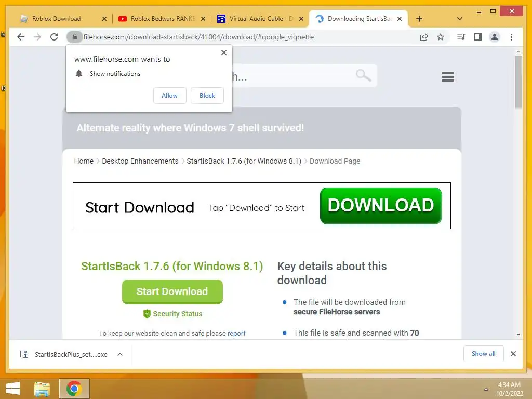Expand the download item options chevron
532x399 pixels.
coord(120,354)
